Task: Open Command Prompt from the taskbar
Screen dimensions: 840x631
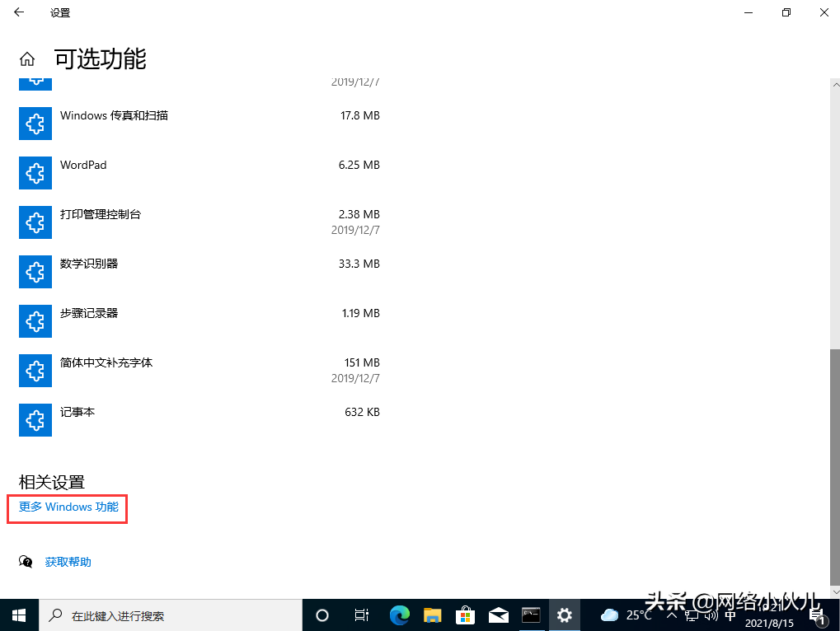Action: (531, 615)
